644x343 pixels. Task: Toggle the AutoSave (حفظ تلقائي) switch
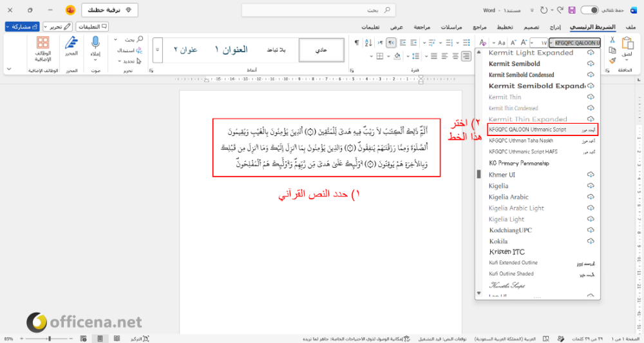point(589,10)
